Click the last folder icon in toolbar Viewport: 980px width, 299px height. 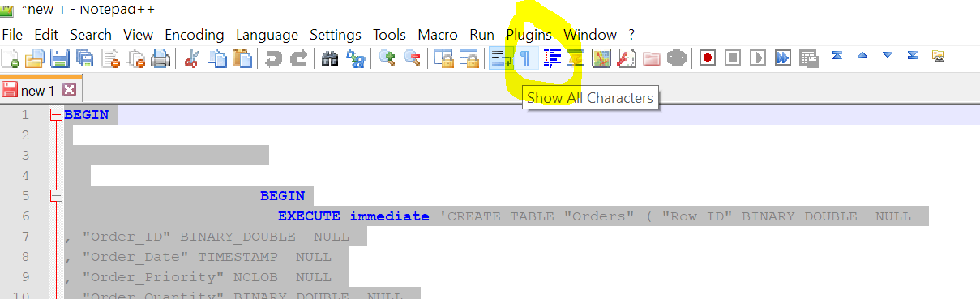(938, 57)
